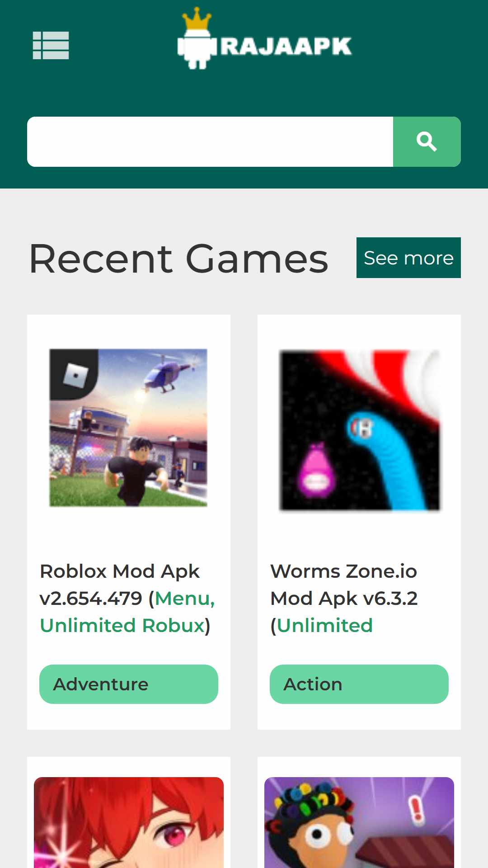Screen dimensions: 488x868
Task: Open the Worms Zone.io Mod Apk title
Action: click(x=344, y=598)
